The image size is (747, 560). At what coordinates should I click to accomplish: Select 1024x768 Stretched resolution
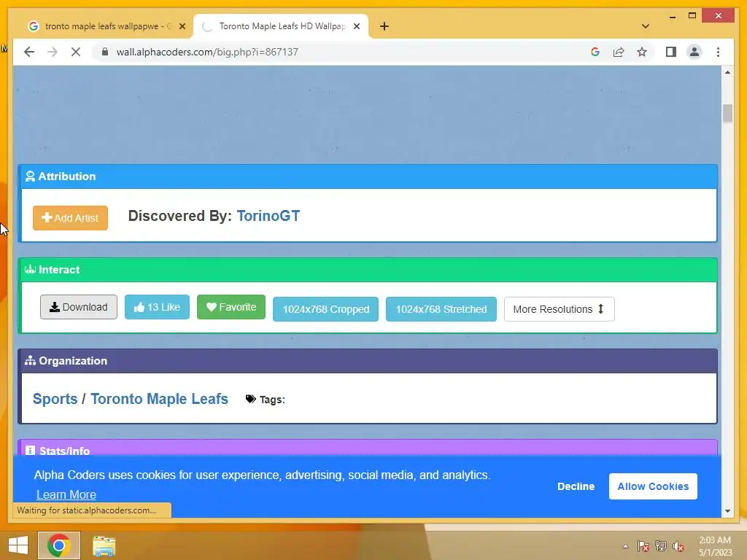pos(441,309)
